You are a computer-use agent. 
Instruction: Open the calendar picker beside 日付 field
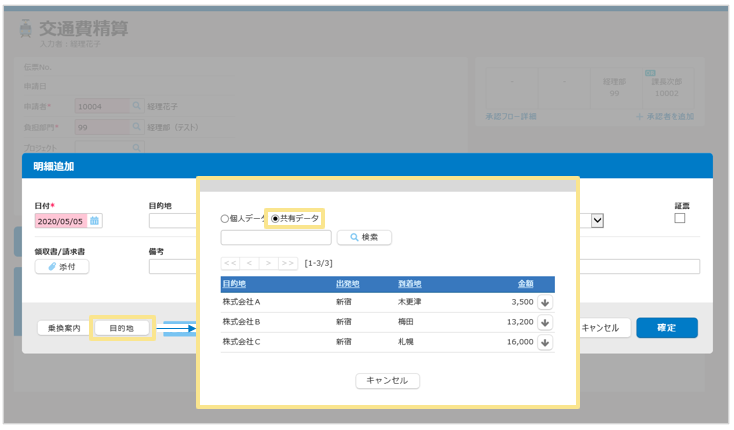click(x=95, y=221)
